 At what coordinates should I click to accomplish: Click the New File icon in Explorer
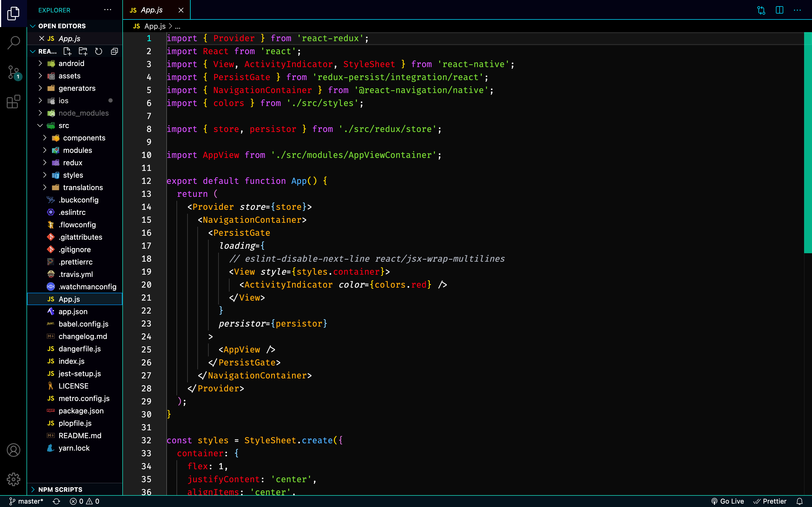pyautogui.click(x=67, y=51)
